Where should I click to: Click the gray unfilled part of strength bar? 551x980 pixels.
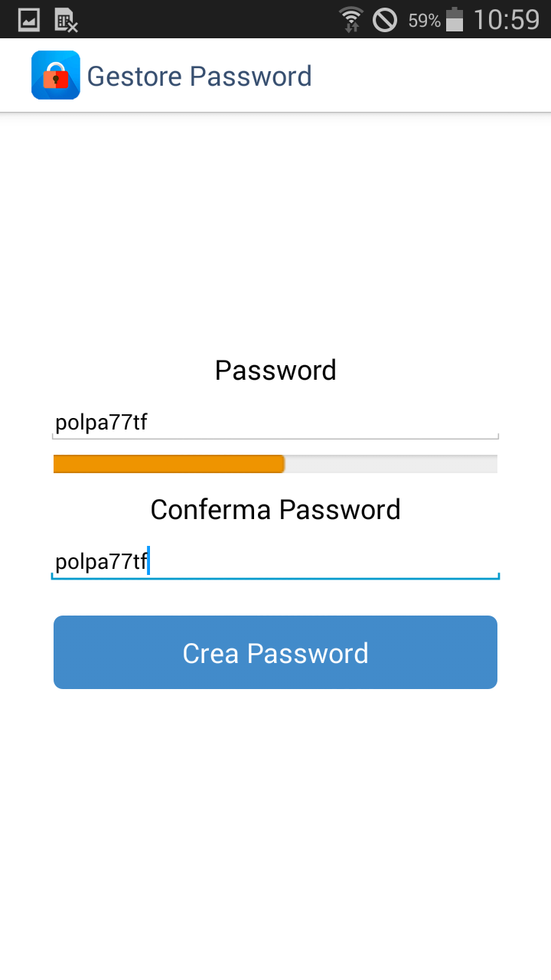point(391,464)
